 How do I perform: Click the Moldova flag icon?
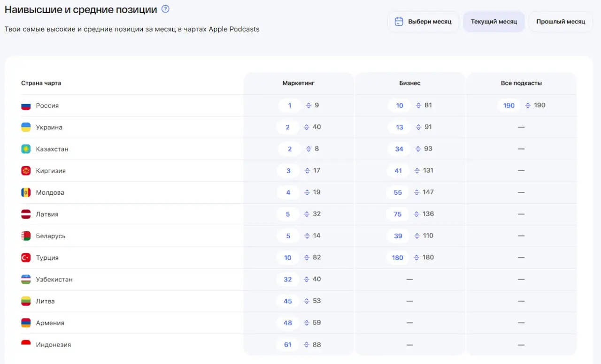[x=26, y=192]
